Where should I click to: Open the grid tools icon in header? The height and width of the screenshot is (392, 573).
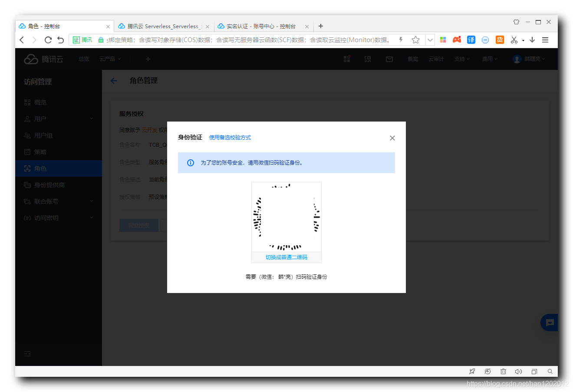click(347, 59)
